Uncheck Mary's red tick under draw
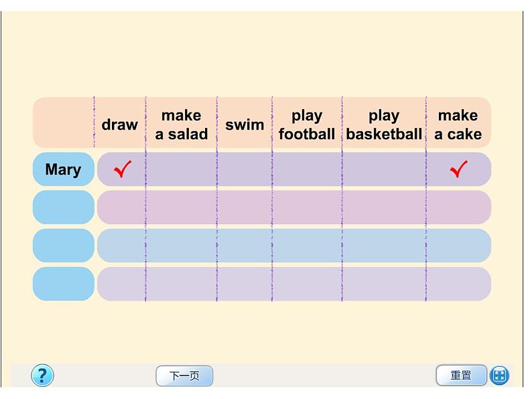 pos(123,169)
